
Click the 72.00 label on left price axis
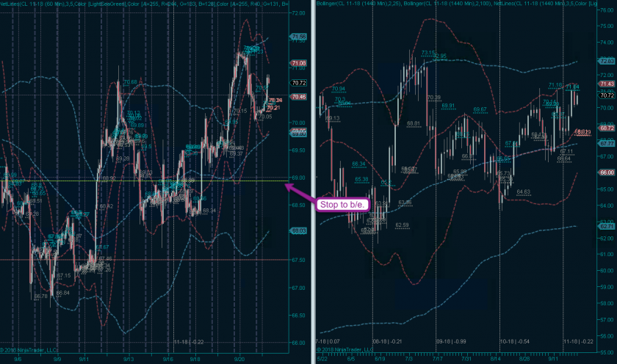tap(299, 13)
